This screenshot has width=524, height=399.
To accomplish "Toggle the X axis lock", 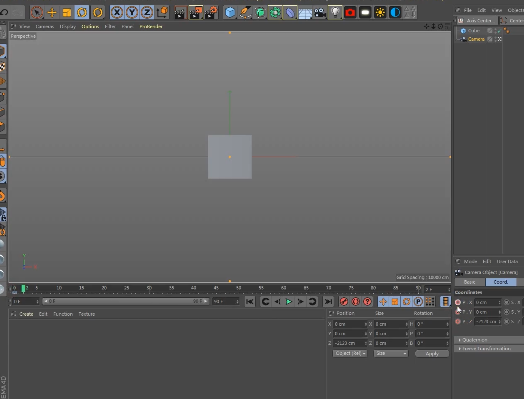I will 117,13.
